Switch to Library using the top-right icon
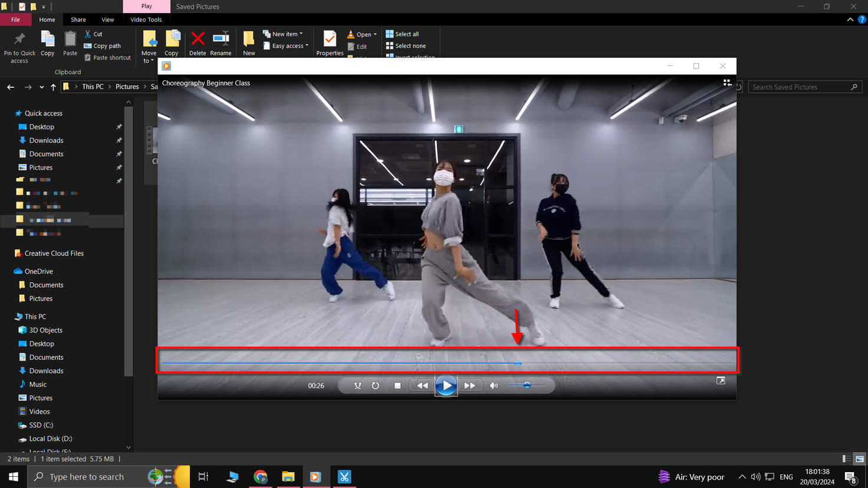 point(727,83)
